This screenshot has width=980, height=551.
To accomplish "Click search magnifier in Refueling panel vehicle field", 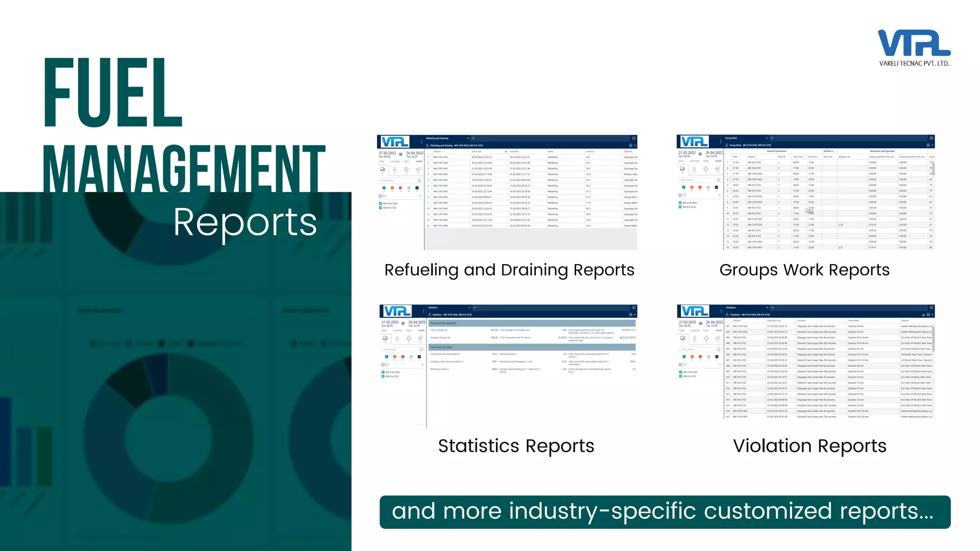I will tap(419, 181).
